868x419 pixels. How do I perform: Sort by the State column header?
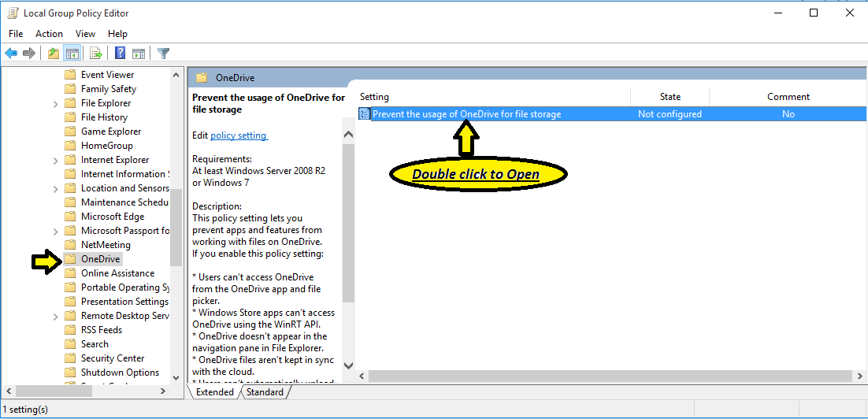(670, 96)
